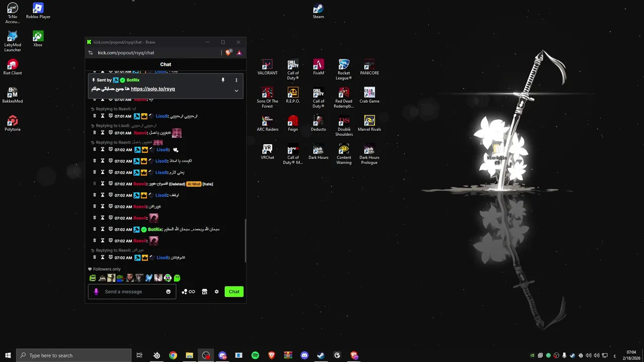The image size is (644, 362).
Task: Select the VRChat desktop icon
Action: 267,152
